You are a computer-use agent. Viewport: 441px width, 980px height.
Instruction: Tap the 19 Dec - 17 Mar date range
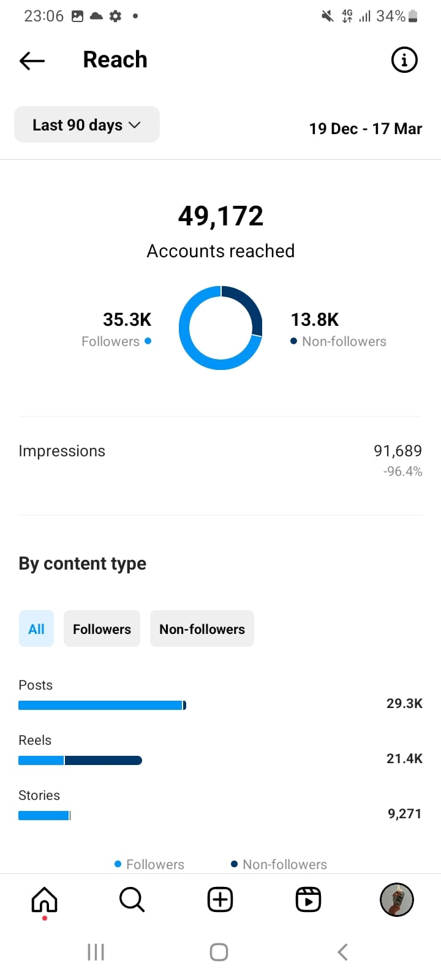[x=366, y=129]
